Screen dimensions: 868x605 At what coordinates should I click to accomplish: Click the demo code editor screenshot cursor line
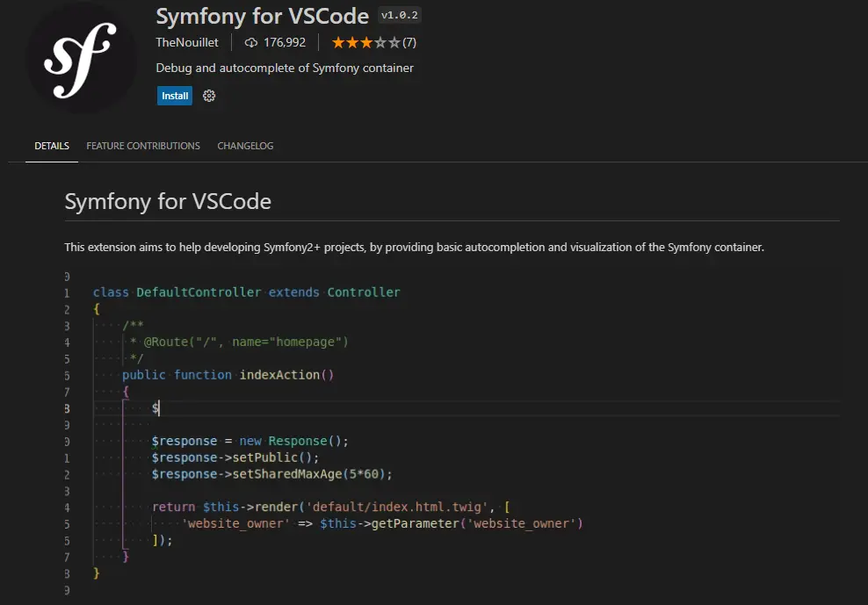tap(467, 408)
